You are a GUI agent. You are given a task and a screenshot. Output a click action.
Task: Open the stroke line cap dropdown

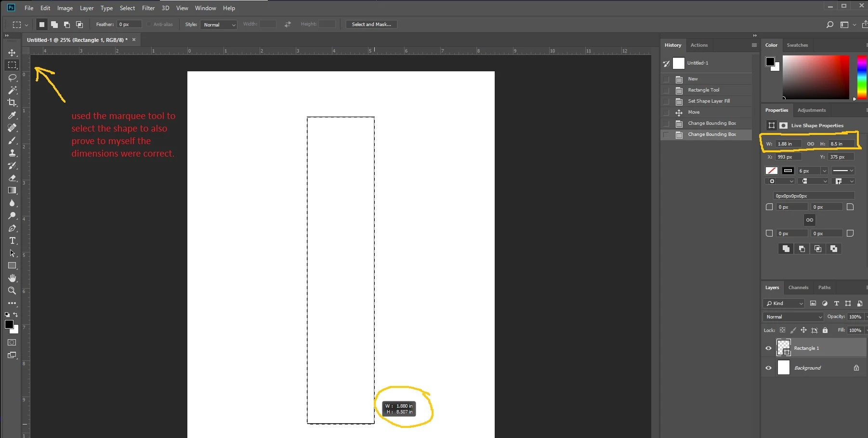point(813,181)
